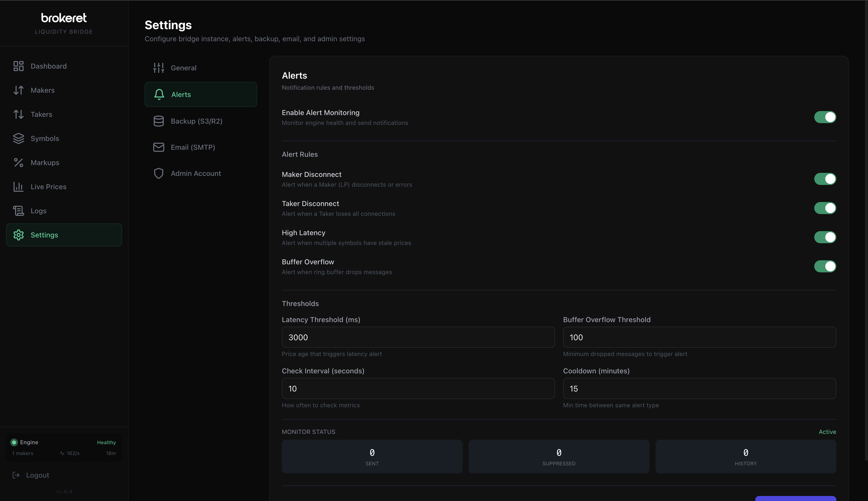The image size is (868, 501).
Task: Click inside the Latency Threshold input field
Action: [417, 337]
